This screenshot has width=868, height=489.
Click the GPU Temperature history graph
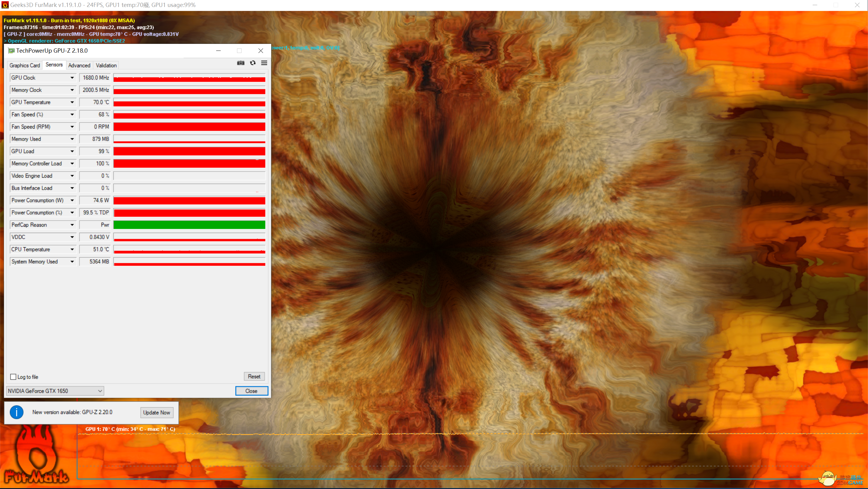[x=189, y=102]
